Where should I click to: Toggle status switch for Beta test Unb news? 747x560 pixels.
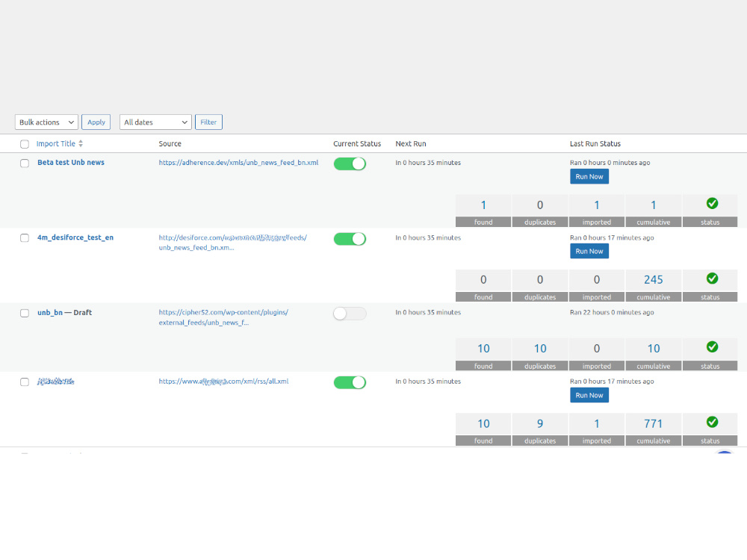click(350, 164)
